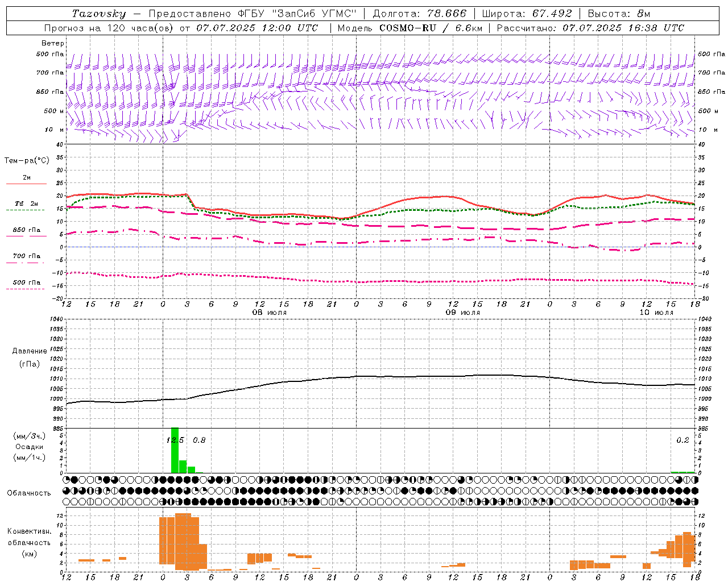This screenshot has height=582, width=728.
Task: Click the '700 гПа' temperature legend entry
Action: pos(26,258)
